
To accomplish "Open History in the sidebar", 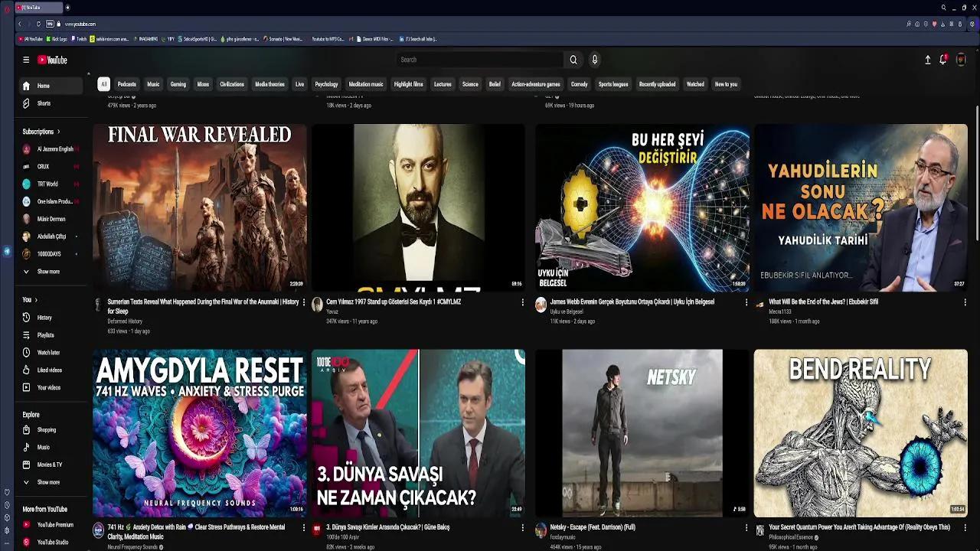I will (x=51, y=318).
